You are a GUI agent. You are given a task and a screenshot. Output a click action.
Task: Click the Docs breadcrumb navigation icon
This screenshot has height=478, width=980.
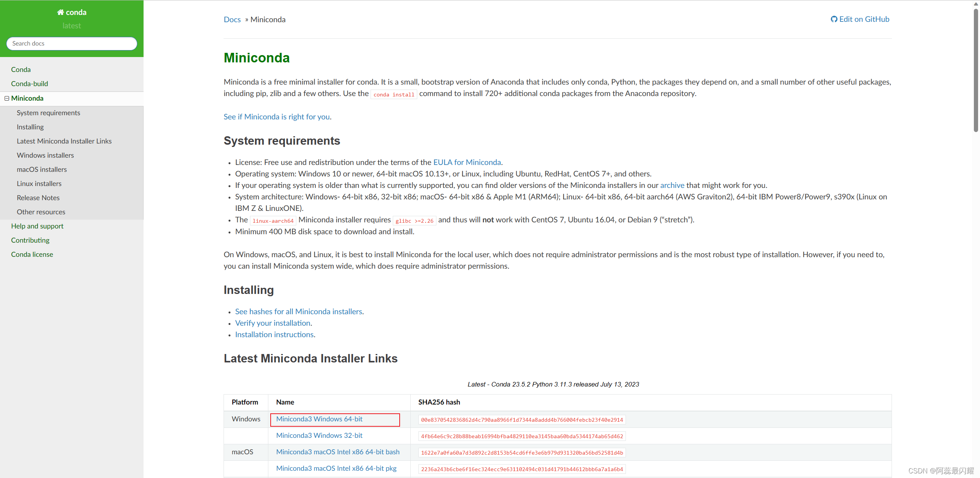click(x=231, y=20)
